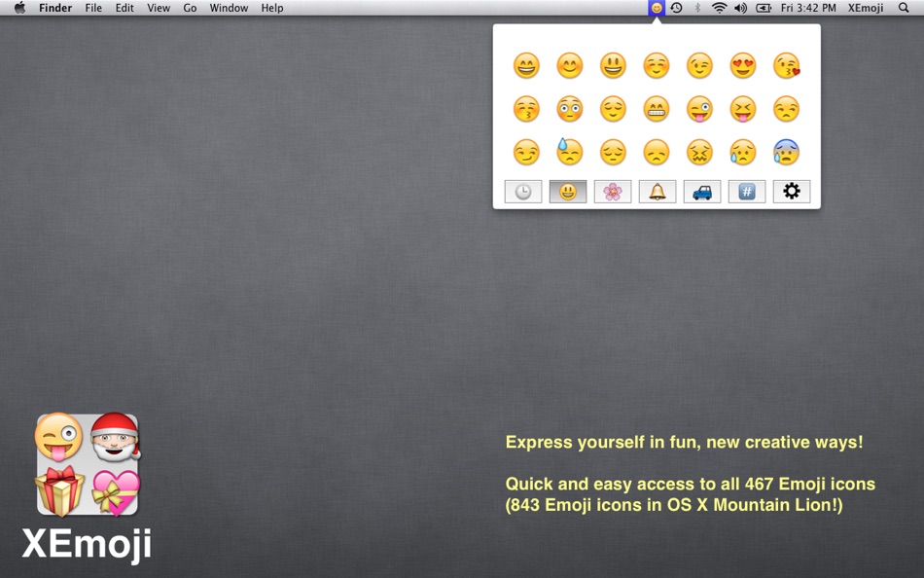Pick the smirking face emoji
This screenshot has width=924, height=578.
point(526,152)
